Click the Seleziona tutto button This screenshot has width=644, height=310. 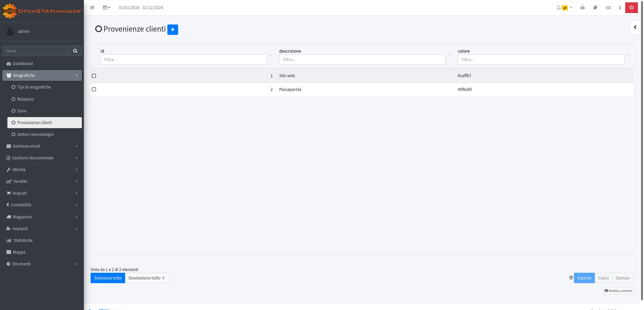click(x=108, y=278)
